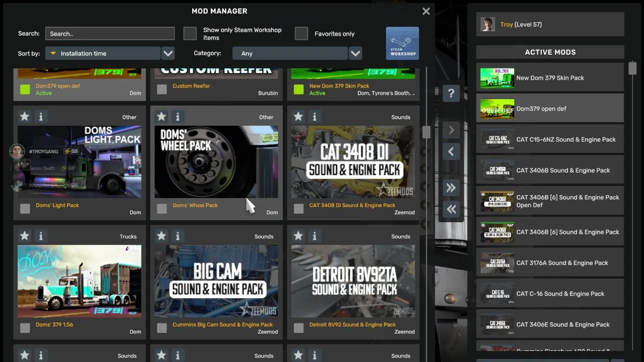The width and height of the screenshot is (644, 362).
Task: Click the Sort by dropdown arrow
Action: tap(168, 53)
